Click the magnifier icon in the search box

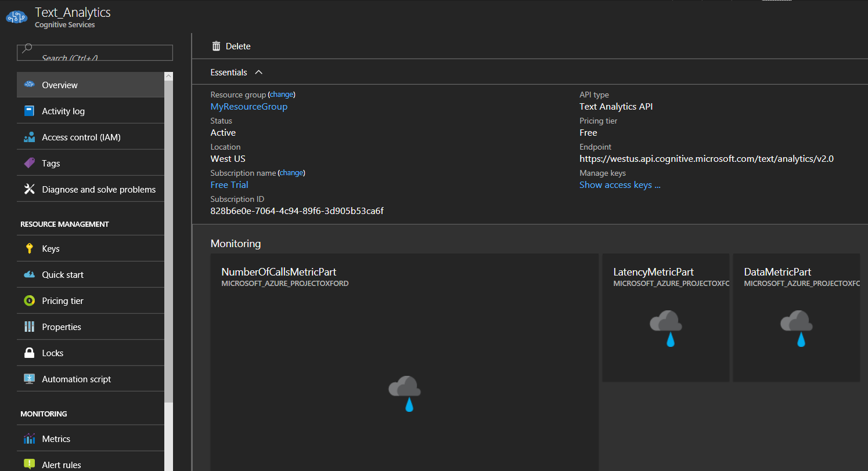[x=27, y=49]
